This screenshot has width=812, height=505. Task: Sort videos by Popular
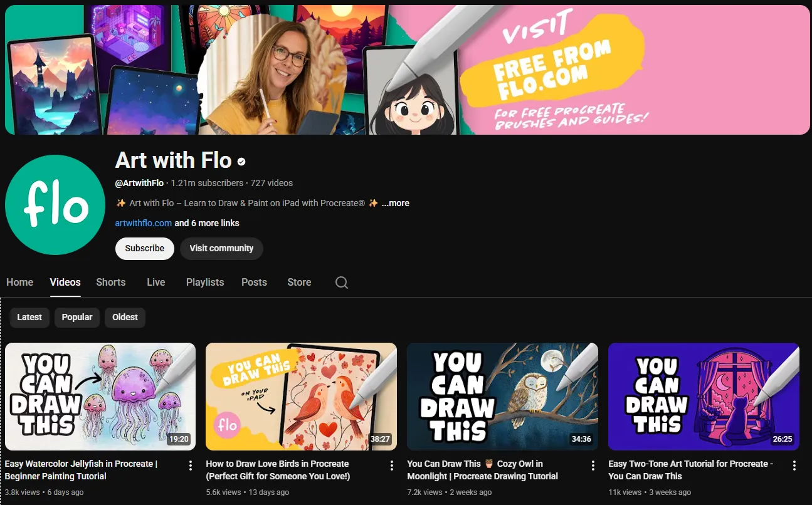pyautogui.click(x=77, y=317)
